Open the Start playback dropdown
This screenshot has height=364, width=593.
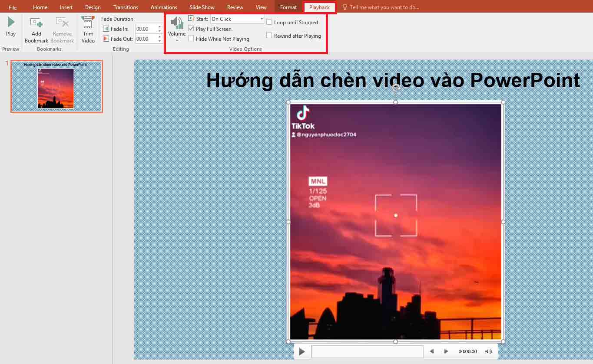pos(261,19)
